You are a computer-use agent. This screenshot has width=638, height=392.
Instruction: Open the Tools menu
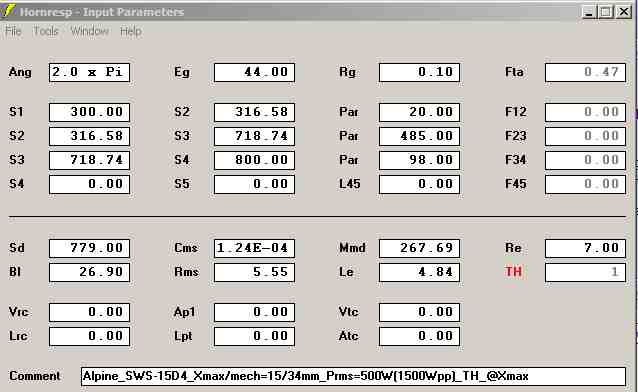46,31
